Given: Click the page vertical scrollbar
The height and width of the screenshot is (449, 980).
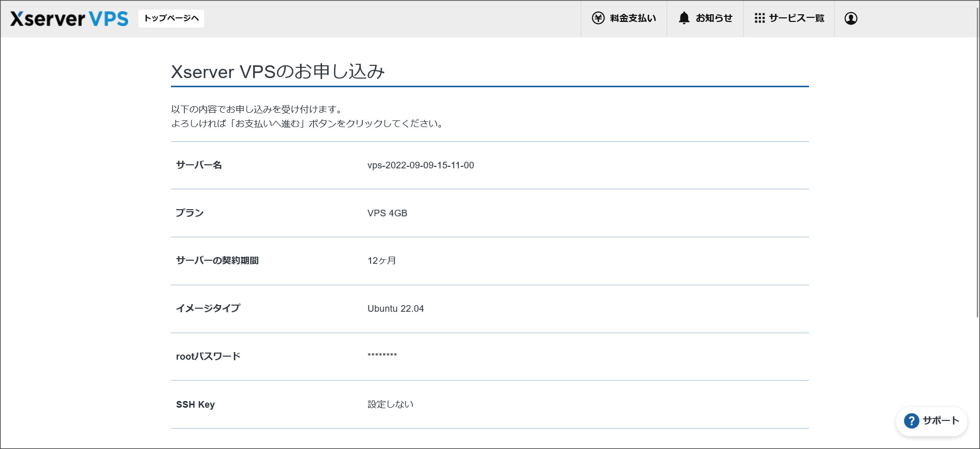Looking at the screenshot, I should pos(977,163).
